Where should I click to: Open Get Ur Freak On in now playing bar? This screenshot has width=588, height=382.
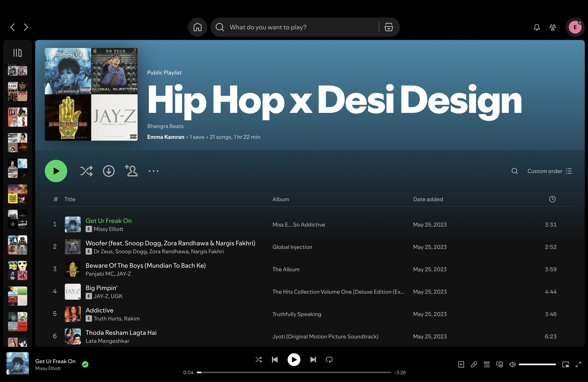[x=55, y=361]
